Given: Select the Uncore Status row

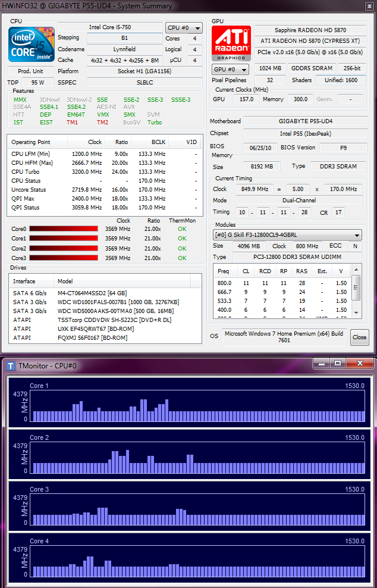Looking at the screenshot, I should coord(105,190).
